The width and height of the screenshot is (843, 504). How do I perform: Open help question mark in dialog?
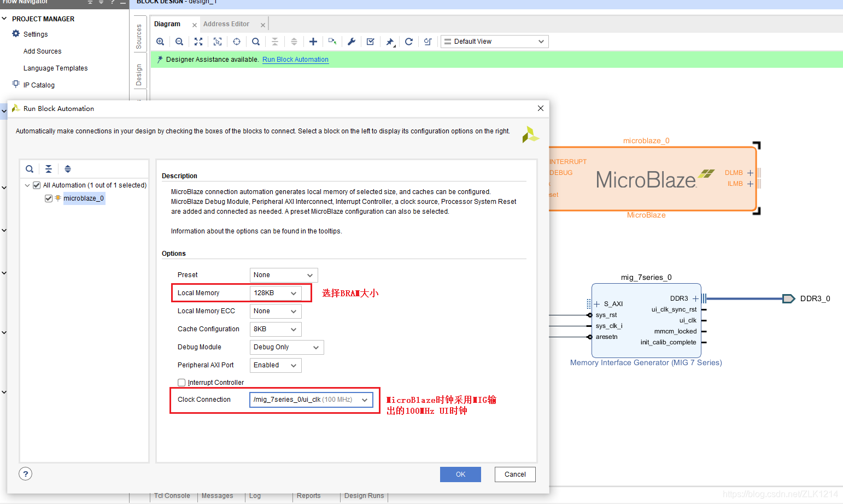pos(26,474)
